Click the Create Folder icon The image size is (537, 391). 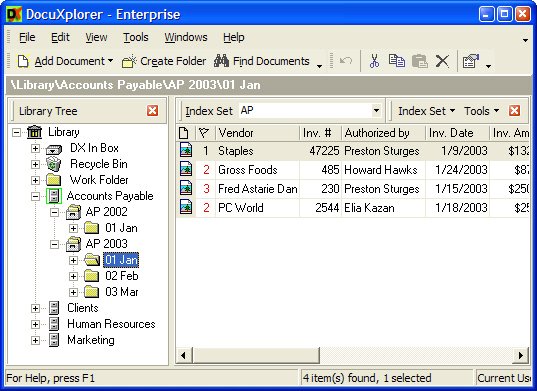pyautogui.click(x=129, y=61)
